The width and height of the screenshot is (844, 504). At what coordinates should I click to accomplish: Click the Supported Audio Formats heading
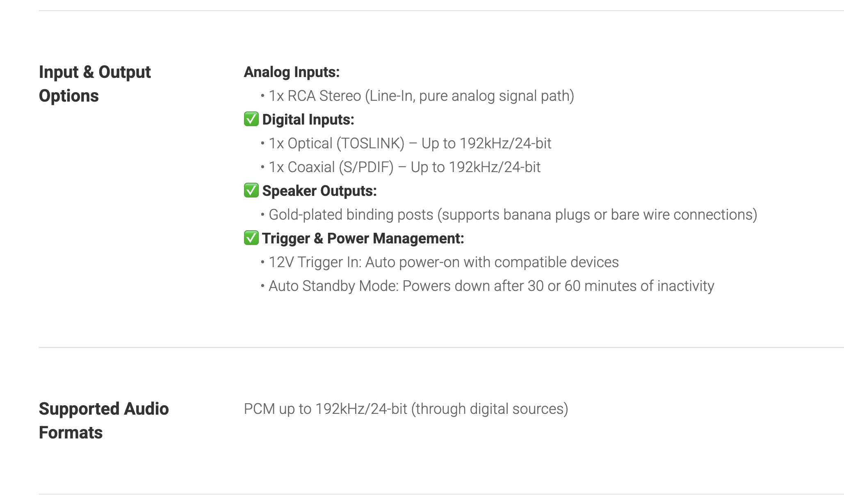tap(104, 420)
